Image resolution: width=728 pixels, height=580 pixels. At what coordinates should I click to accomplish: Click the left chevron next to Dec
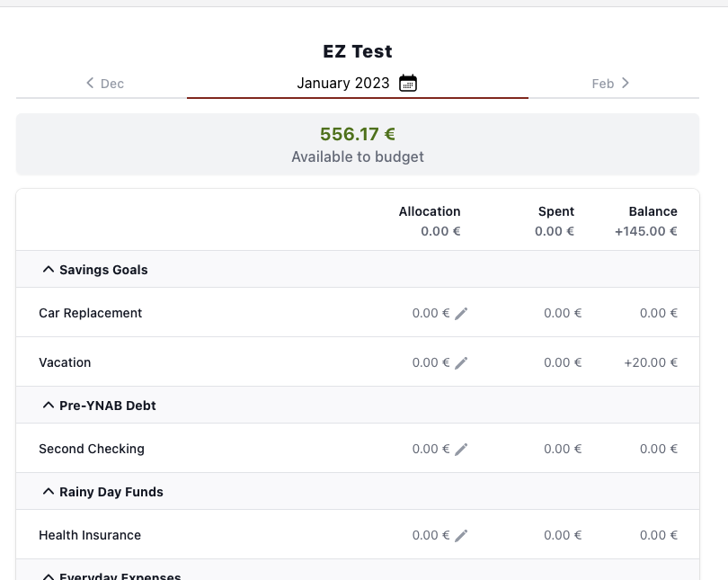click(x=89, y=83)
